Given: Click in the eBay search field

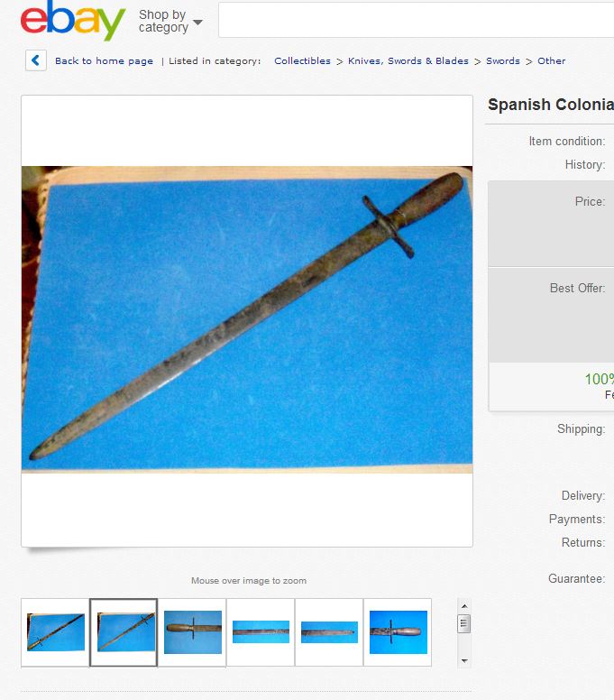Looking at the screenshot, I should click(416, 20).
